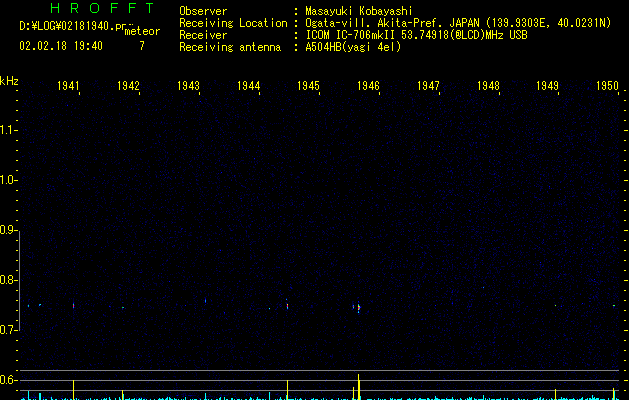Click the strong meteor echo near 1946
Image resolution: width=629 pixels, height=400 pixels.
pos(359,307)
